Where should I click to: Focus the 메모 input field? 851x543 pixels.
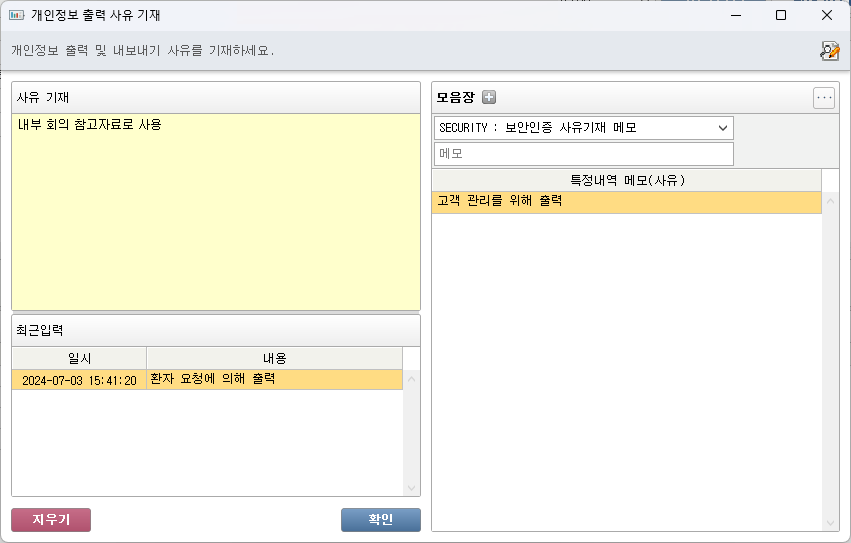(583, 154)
